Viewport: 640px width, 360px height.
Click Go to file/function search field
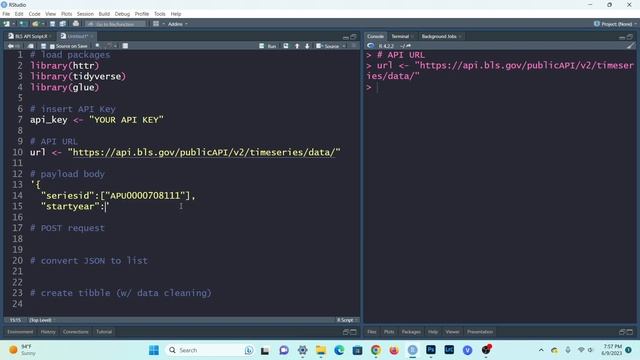116,24
